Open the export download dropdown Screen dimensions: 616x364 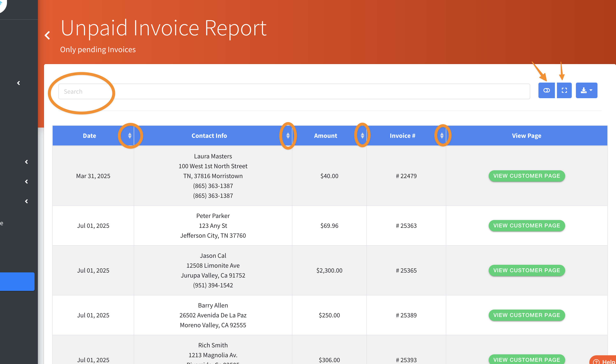pyautogui.click(x=586, y=90)
